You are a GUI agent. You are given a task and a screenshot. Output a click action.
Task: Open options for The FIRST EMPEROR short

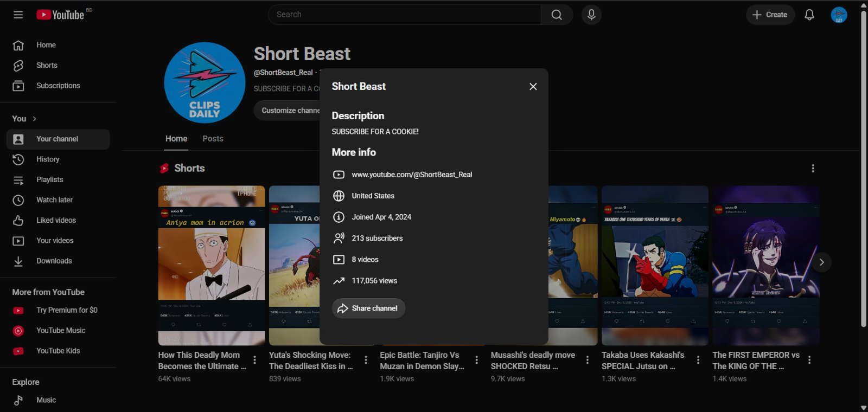point(809,360)
